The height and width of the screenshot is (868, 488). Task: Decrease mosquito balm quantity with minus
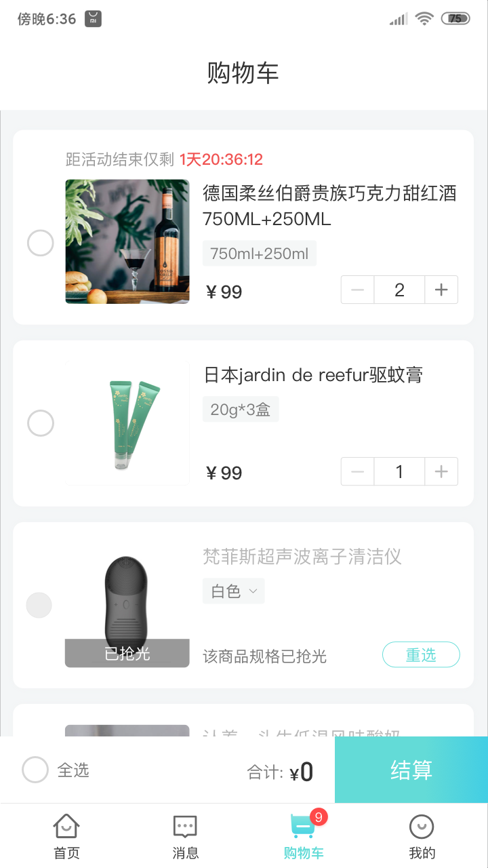[358, 472]
